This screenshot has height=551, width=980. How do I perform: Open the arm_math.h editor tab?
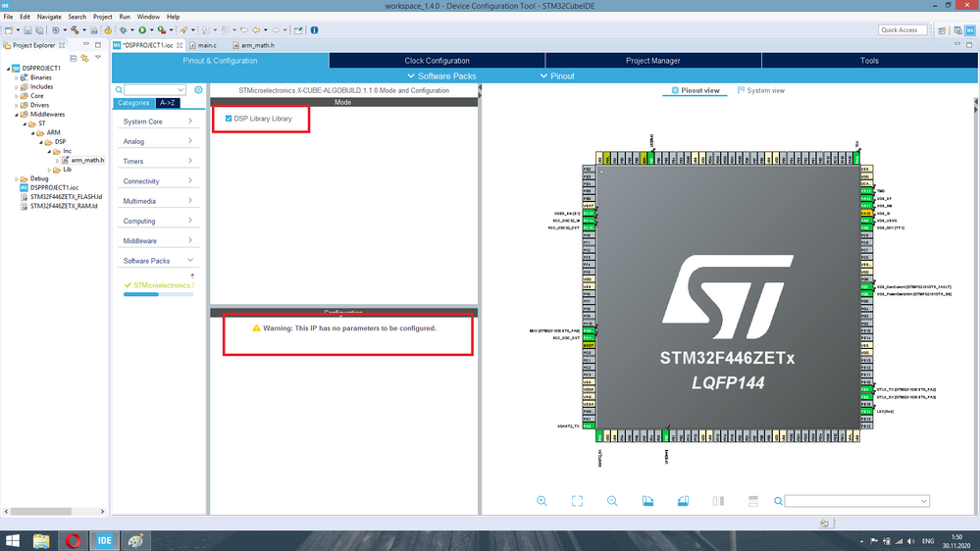[253, 46]
